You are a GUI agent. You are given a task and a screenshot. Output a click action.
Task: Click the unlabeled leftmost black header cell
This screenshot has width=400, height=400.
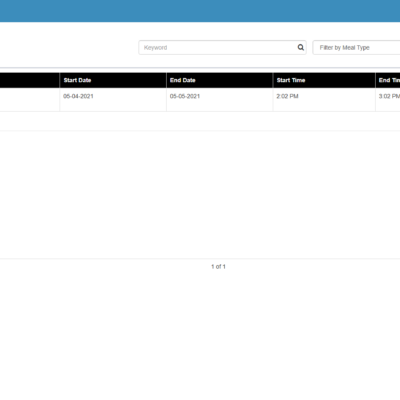tap(30, 80)
